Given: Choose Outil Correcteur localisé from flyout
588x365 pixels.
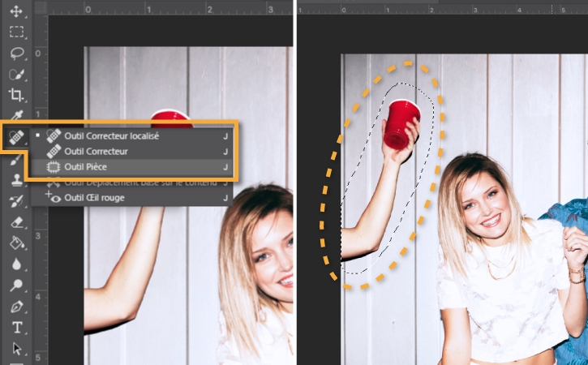Looking at the screenshot, I should [x=131, y=135].
